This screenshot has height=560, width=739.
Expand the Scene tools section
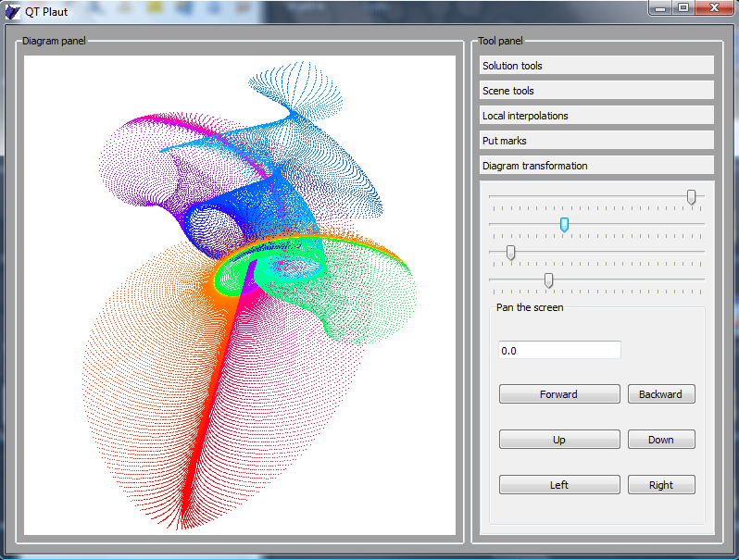click(x=596, y=91)
